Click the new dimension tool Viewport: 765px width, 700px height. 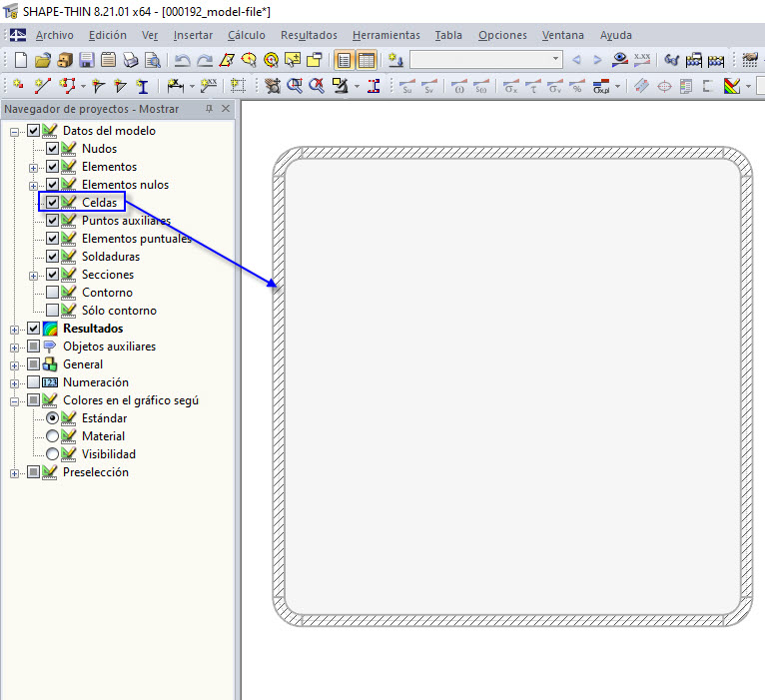[x=175, y=86]
